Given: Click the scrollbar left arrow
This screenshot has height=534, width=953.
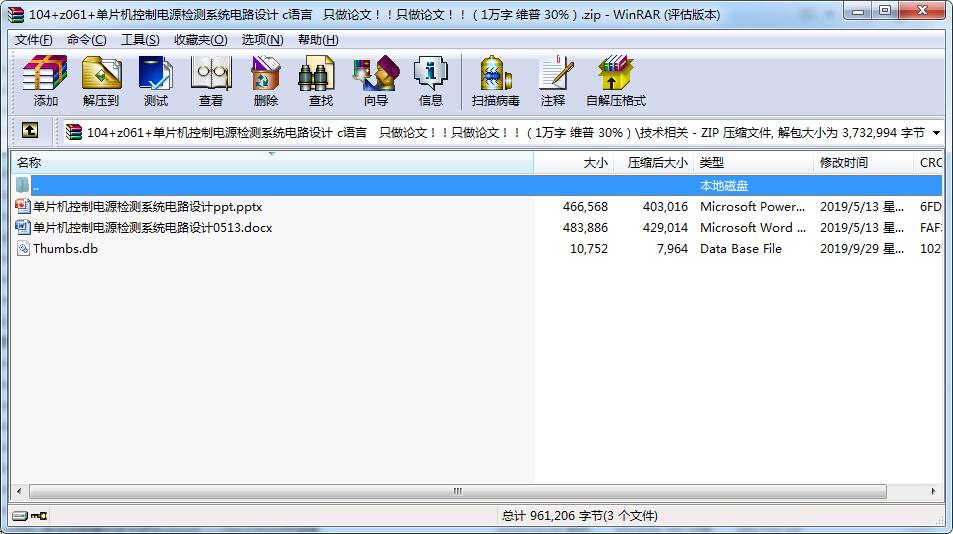Looking at the screenshot, I should tap(19, 491).
